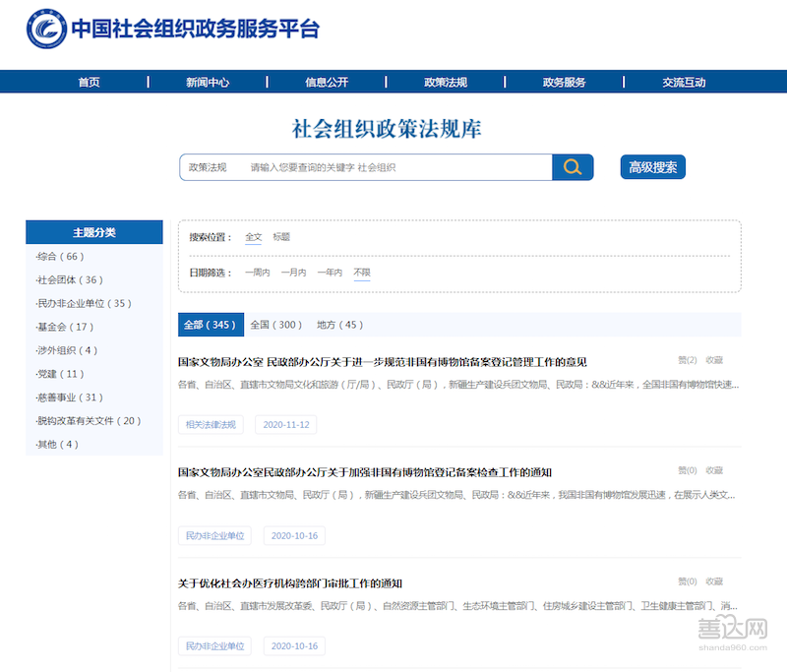Filter results by 一周内 date range
The image size is (787, 672).
point(257,273)
